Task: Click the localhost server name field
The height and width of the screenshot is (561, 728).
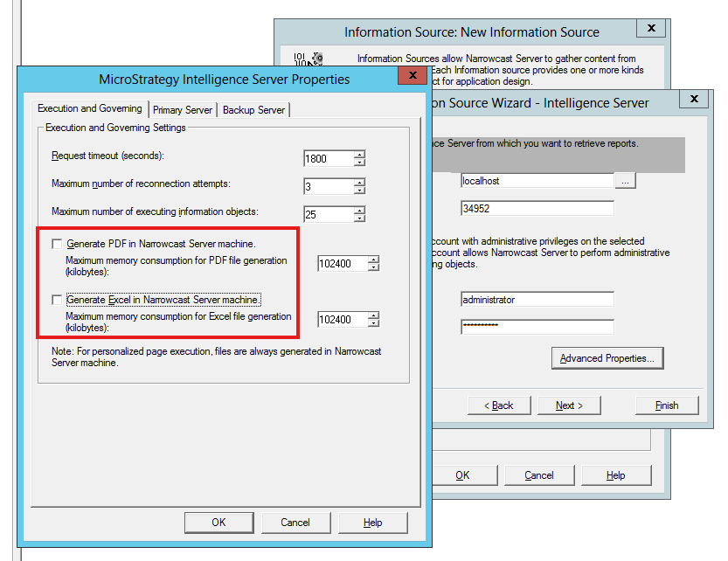Action: 537,181
